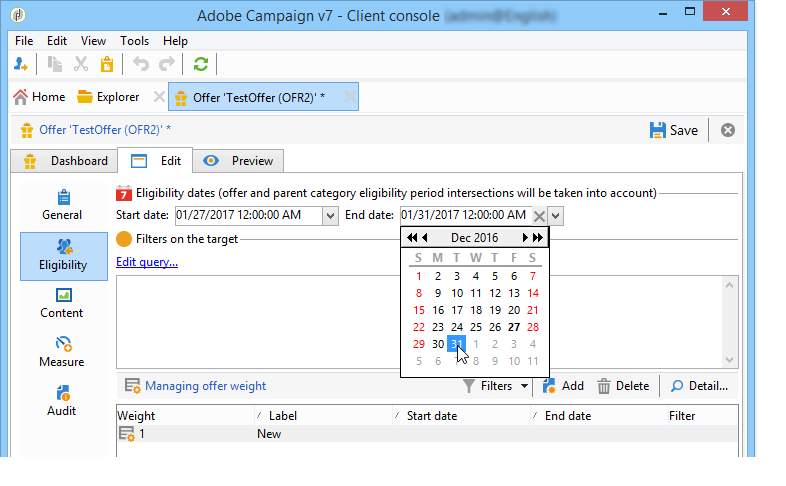The image size is (786, 486).
Task: Toggle the End date calendar dropdown arrow
Action: (555, 216)
